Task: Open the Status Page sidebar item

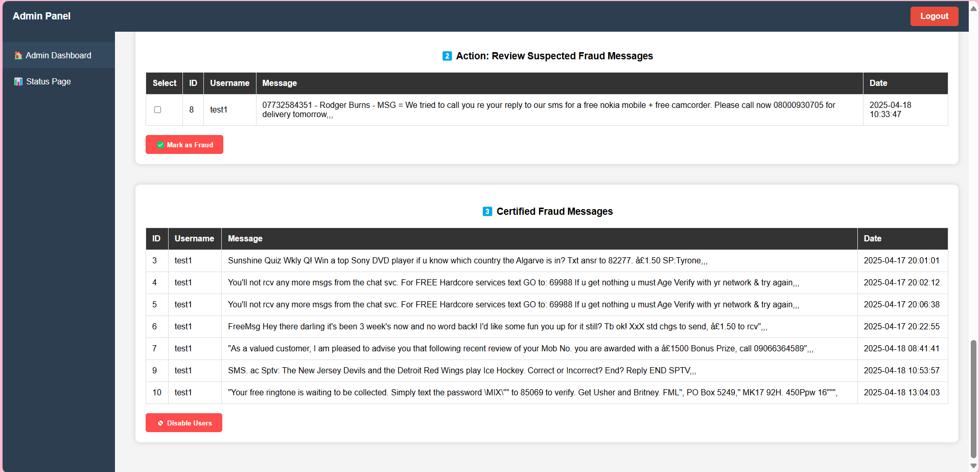Action: 59,81
